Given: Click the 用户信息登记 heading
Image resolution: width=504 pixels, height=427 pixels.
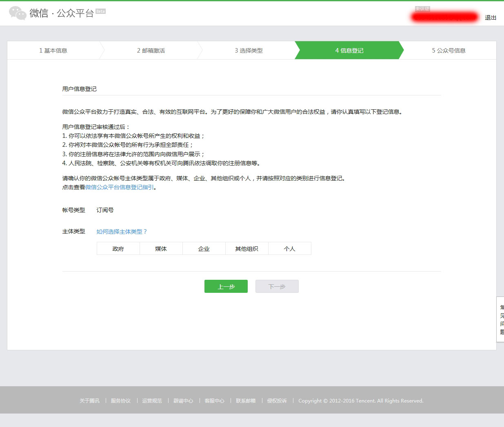Looking at the screenshot, I should 80,89.
